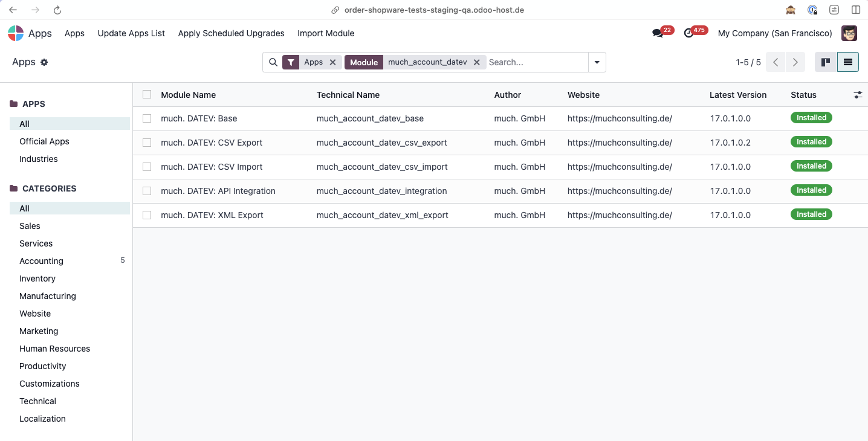Click the password manager extension icon
The image size is (868, 441).
pyautogui.click(x=812, y=10)
